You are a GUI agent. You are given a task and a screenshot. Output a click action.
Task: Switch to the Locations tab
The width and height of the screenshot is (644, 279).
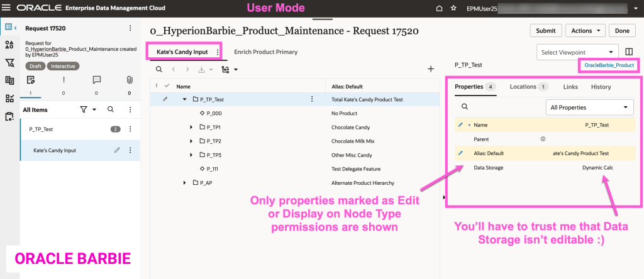(528, 87)
